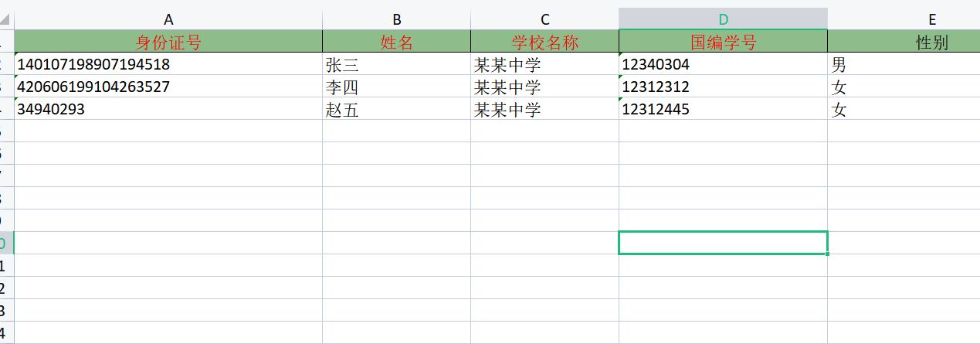Screen dimensions: 980x344
Task: Select column A header
Action: click(168, 19)
